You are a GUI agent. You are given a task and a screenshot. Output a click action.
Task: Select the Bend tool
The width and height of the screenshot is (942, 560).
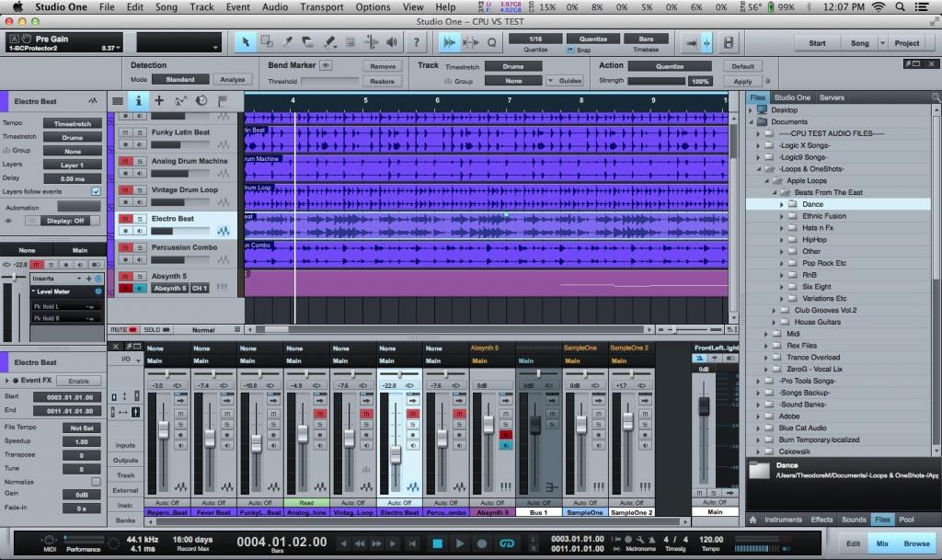point(372,42)
